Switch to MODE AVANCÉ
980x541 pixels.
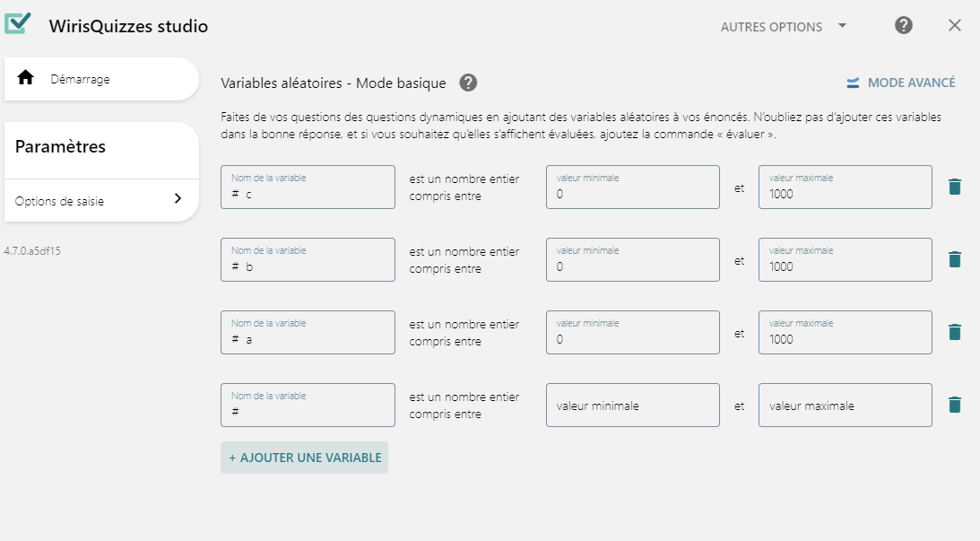[900, 83]
